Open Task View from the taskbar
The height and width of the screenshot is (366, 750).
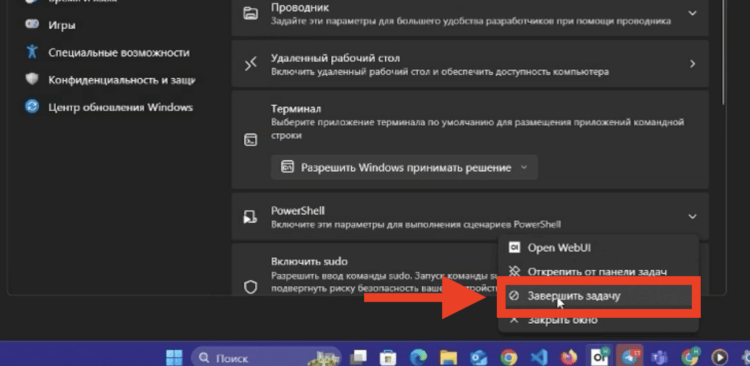pos(358,357)
